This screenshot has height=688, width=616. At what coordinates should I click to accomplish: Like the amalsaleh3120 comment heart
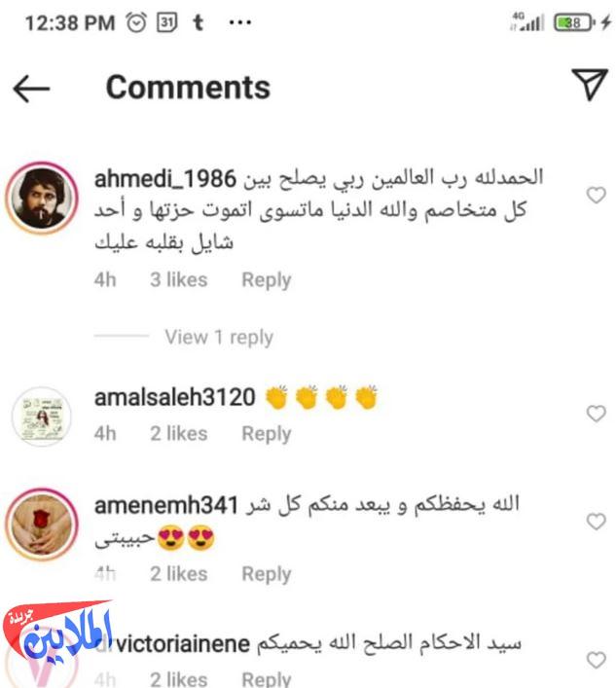click(596, 414)
